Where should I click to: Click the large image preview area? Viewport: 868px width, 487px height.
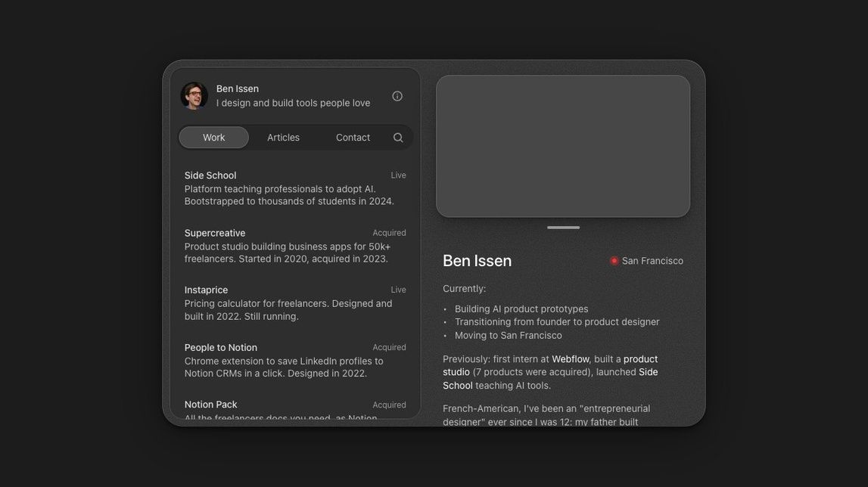click(x=562, y=144)
